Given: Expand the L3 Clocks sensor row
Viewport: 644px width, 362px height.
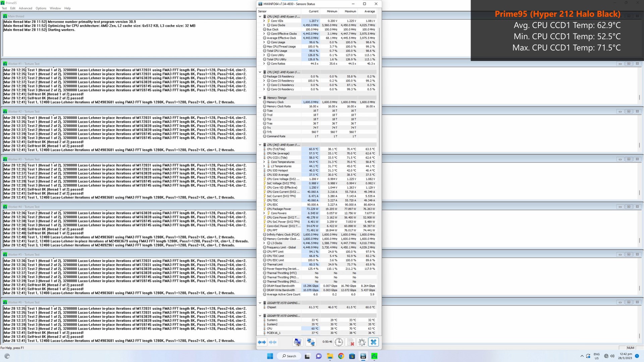Looking at the screenshot, I should [264, 243].
